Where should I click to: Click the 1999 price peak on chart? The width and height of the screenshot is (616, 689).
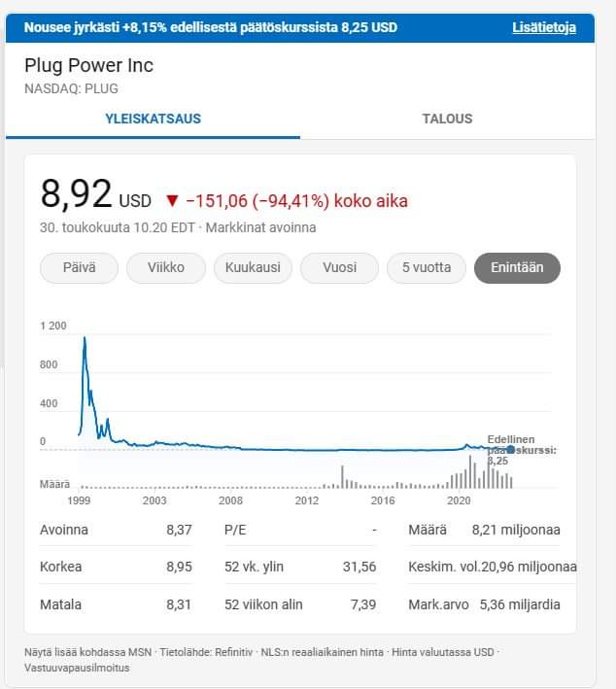pos(85,339)
